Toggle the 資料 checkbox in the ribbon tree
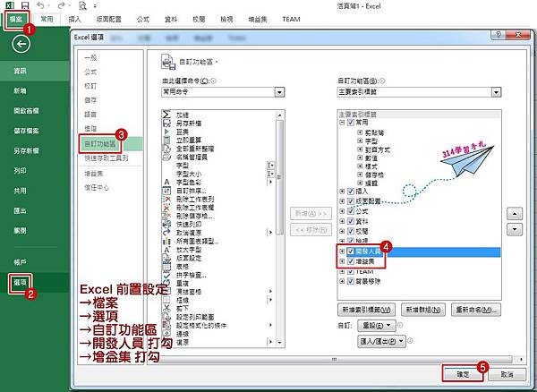 point(350,221)
